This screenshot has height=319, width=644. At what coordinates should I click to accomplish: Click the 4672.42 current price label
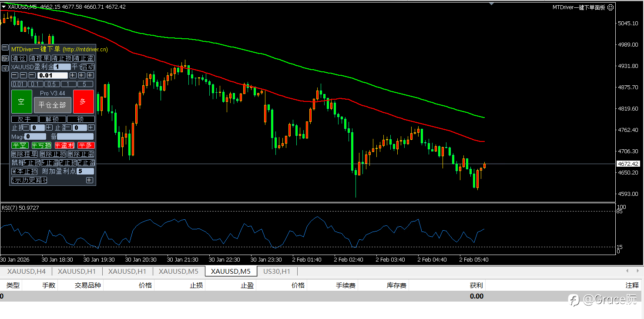tap(628, 164)
